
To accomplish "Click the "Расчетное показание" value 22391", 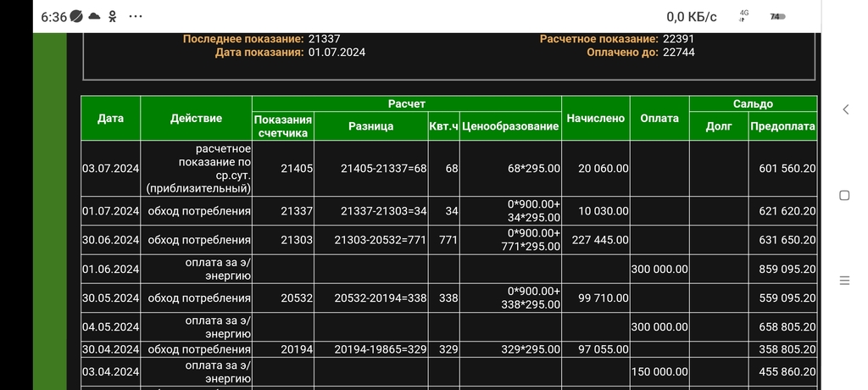I will 678,39.
